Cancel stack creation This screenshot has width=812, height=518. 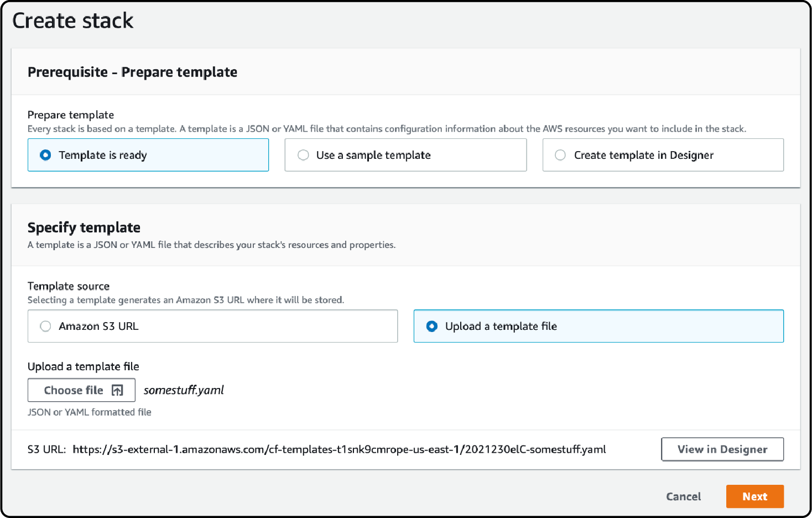click(x=683, y=496)
